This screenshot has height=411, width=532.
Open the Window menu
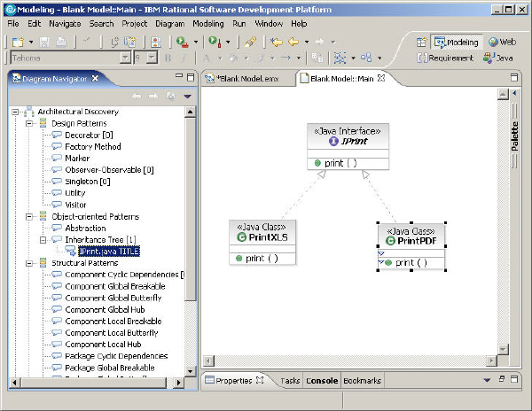point(269,24)
